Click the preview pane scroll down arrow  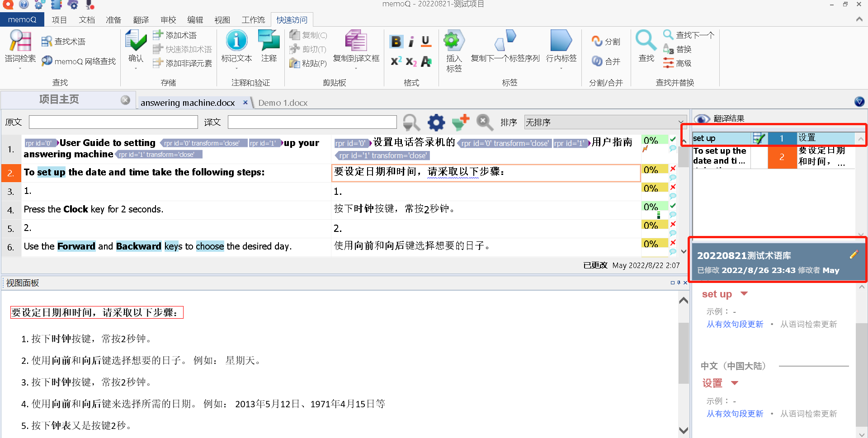coord(684,430)
